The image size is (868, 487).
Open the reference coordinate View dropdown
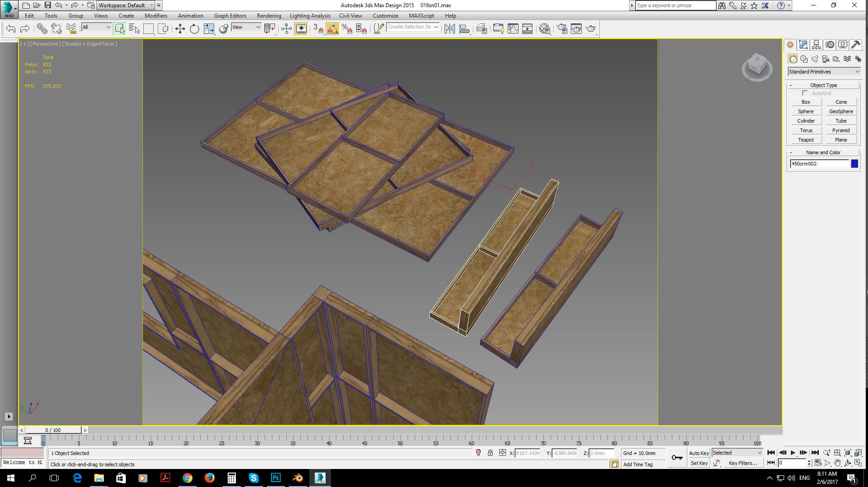246,27
